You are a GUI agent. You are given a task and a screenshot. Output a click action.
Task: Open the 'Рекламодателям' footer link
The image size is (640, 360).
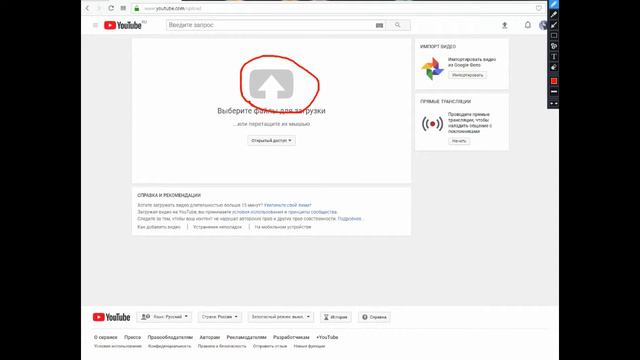[x=246, y=338]
